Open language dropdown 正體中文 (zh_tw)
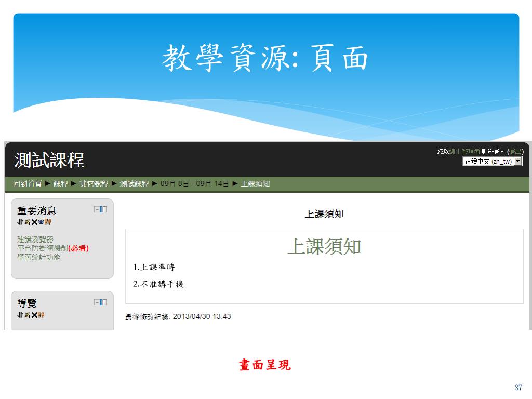The image size is (532, 399). (493, 162)
